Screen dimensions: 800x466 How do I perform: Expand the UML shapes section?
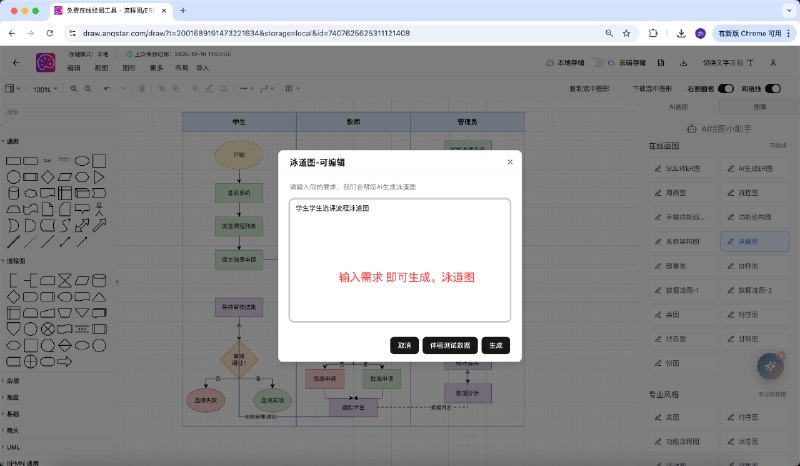[11, 447]
